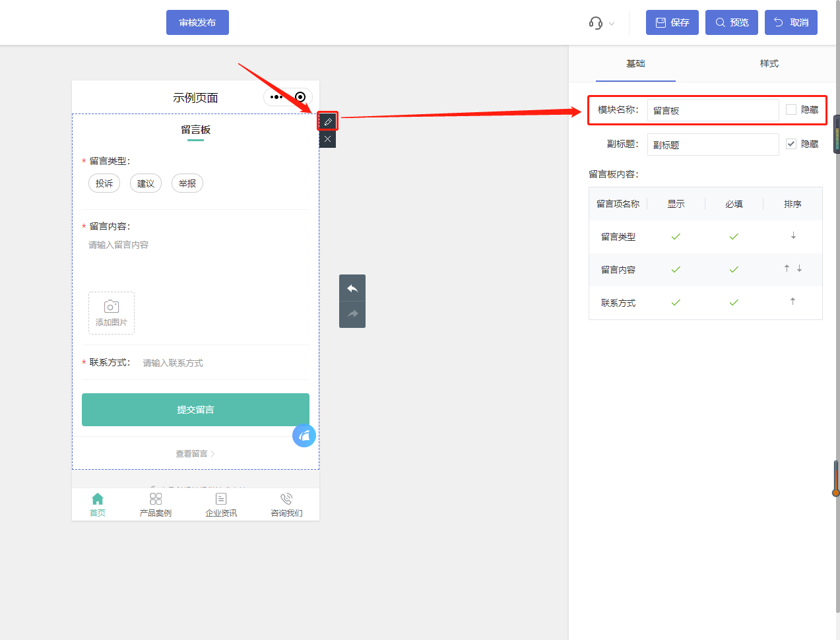Switch to the 样式 tab
The image size is (840, 640).
769,63
